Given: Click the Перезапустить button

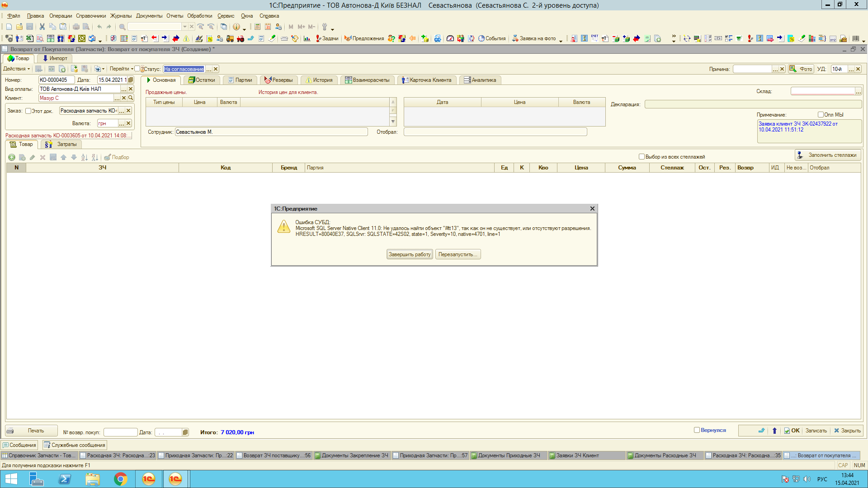Looking at the screenshot, I should pyautogui.click(x=458, y=254).
